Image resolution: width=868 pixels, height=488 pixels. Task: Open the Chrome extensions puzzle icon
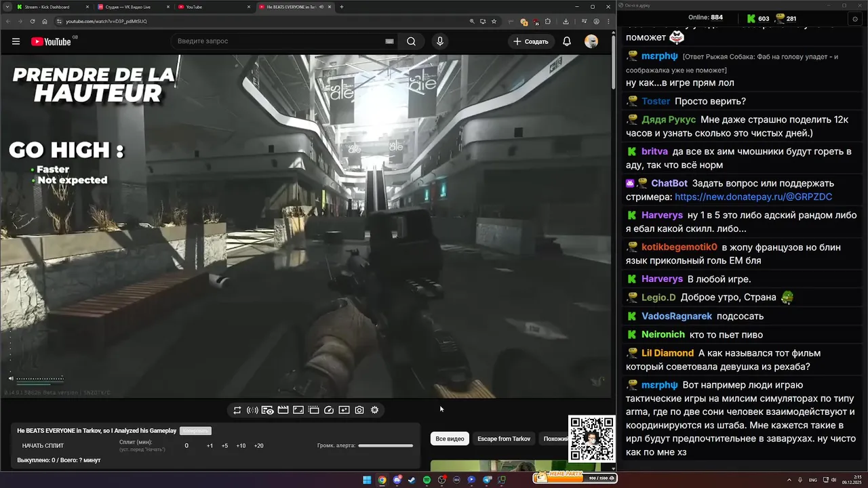tap(548, 21)
